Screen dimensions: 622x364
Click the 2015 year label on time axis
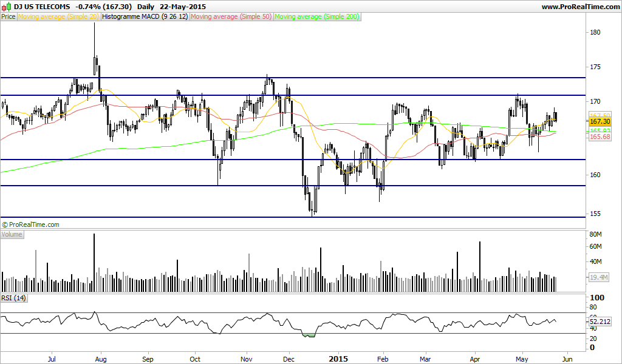click(x=338, y=359)
